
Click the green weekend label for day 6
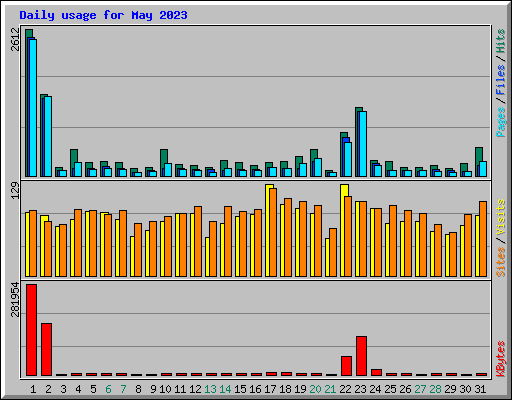pyautogui.click(x=108, y=389)
